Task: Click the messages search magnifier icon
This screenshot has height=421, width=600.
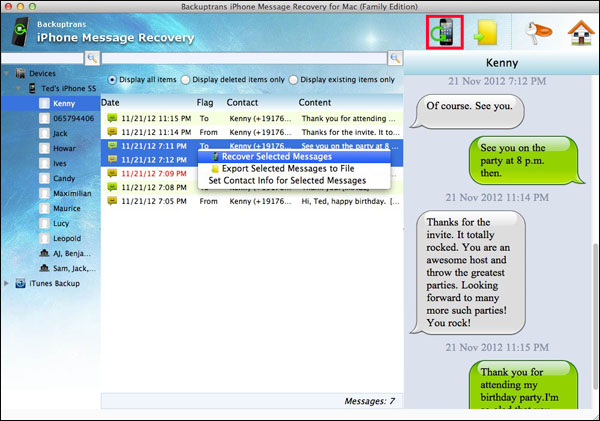Action: pos(395,58)
